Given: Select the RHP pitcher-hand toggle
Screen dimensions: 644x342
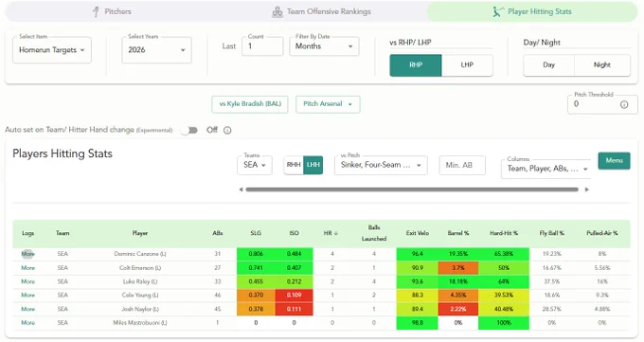Looking at the screenshot, I should pyautogui.click(x=416, y=65).
